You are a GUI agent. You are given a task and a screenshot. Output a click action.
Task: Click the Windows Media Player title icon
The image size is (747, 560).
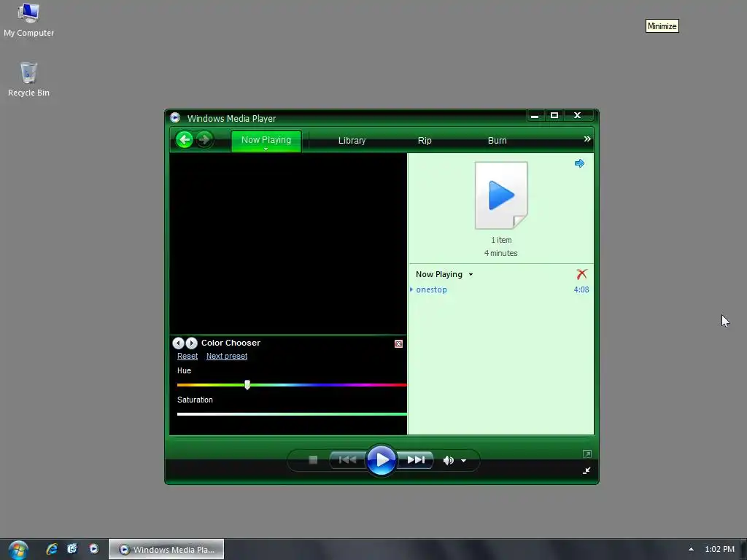[x=175, y=117]
